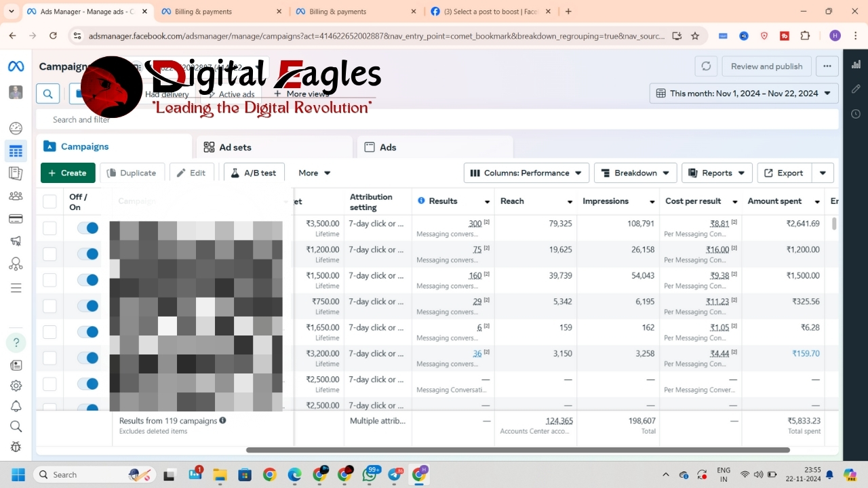Click Review and publish button
Viewport: 868px width, 488px height.
click(x=766, y=66)
